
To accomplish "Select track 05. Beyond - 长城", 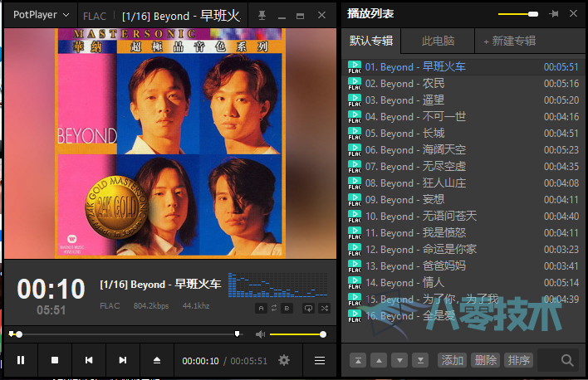I will click(463, 134).
